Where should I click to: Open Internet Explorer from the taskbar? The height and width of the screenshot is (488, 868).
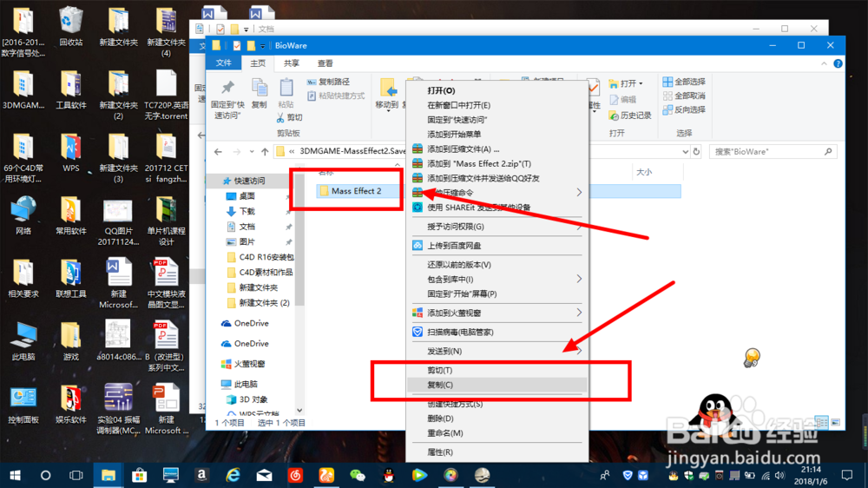tap(233, 475)
